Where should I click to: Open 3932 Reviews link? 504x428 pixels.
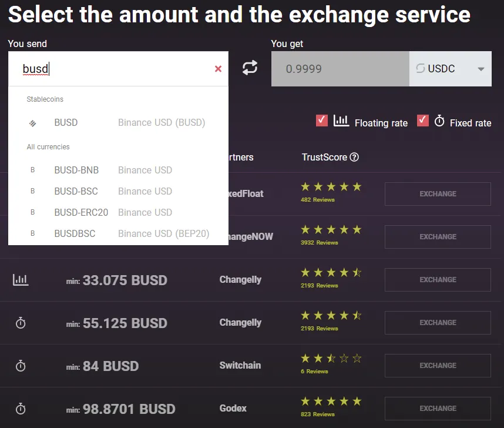tap(319, 243)
